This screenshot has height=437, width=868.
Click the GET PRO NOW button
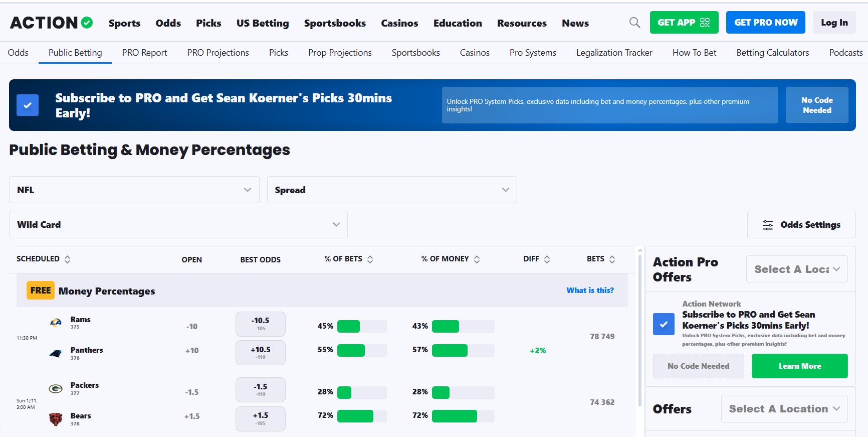click(x=766, y=23)
